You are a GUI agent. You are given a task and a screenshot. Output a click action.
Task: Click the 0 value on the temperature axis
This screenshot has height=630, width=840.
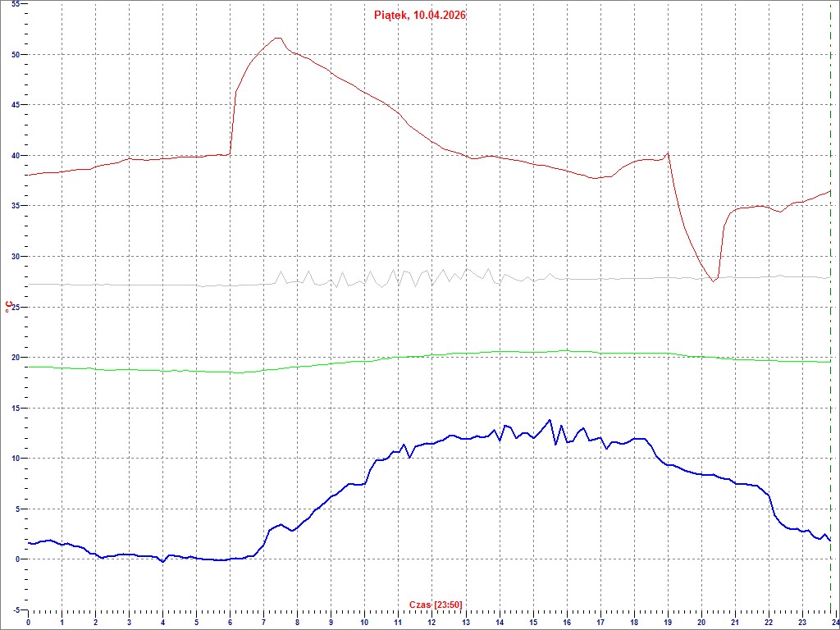(18, 559)
